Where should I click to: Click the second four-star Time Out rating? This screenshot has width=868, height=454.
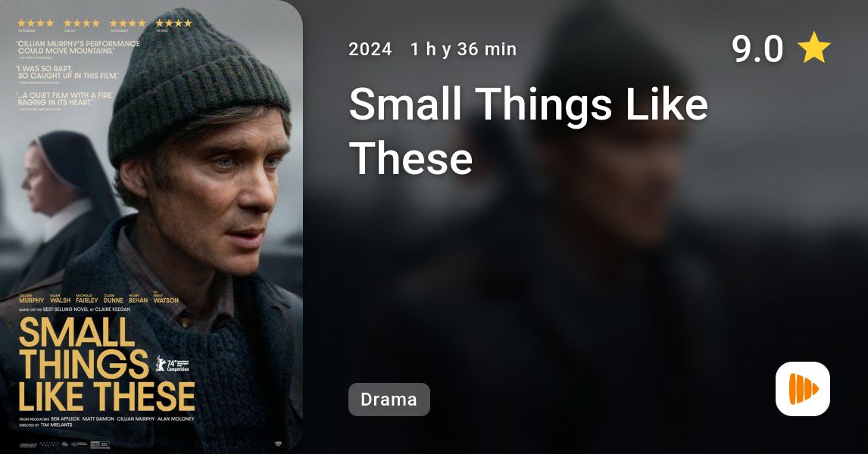coord(81,23)
